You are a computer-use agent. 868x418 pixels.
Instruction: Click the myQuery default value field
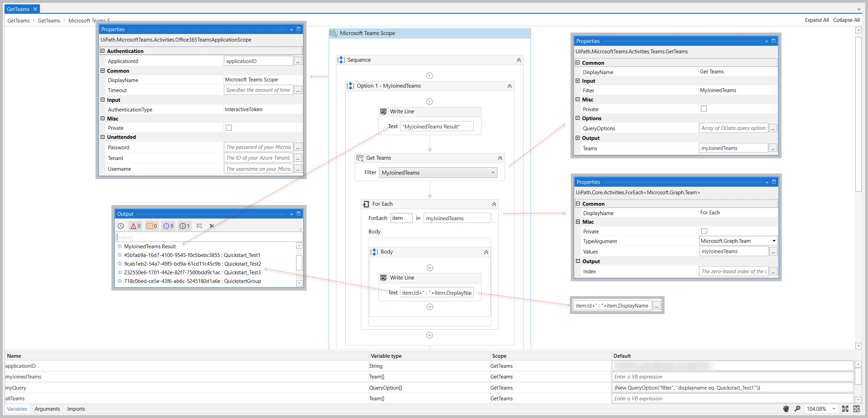point(732,388)
